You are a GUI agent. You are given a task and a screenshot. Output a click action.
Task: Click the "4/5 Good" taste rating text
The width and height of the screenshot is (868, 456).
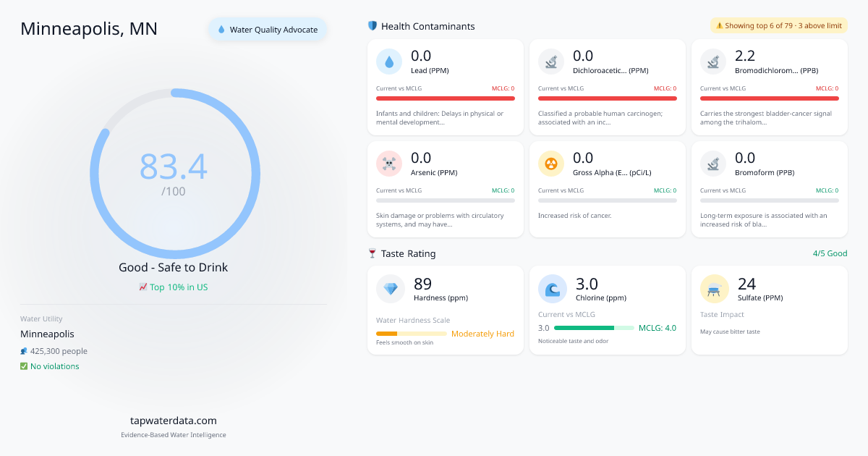coord(830,253)
